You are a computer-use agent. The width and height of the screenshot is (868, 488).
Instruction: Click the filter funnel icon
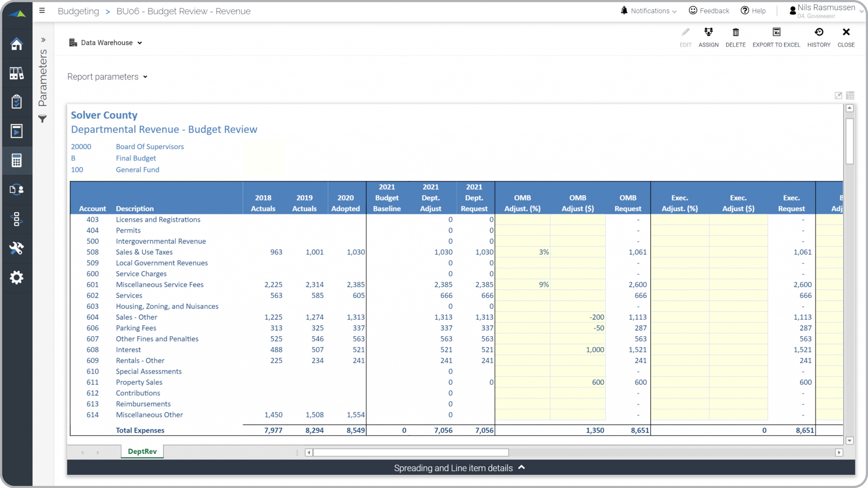[42, 119]
